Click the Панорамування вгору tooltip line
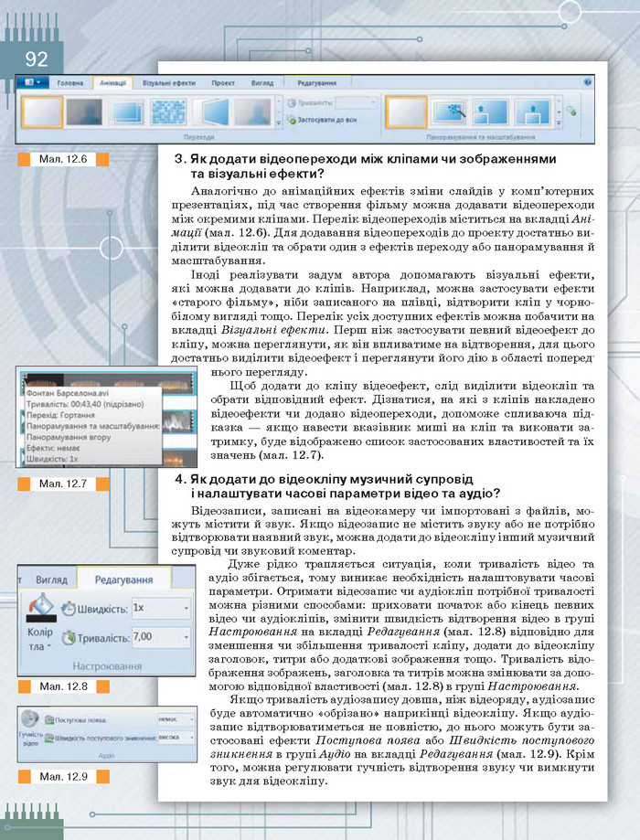This screenshot has height=840, width=640. tap(69, 437)
